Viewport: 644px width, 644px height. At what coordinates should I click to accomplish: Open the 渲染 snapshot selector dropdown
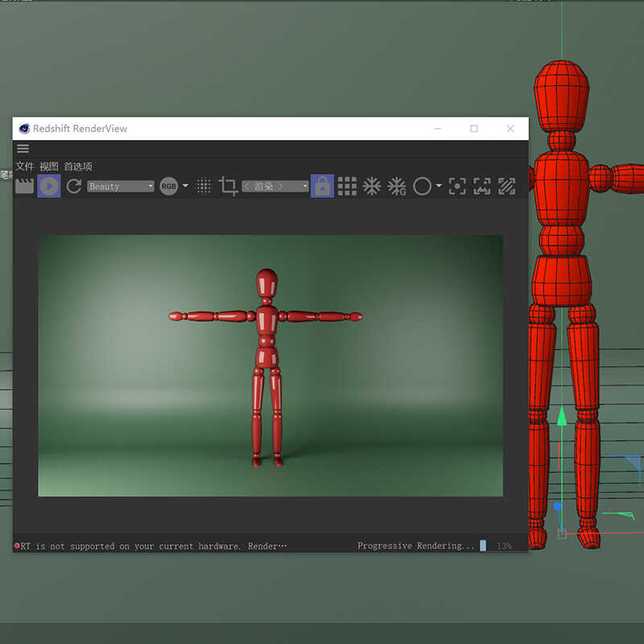(x=276, y=186)
